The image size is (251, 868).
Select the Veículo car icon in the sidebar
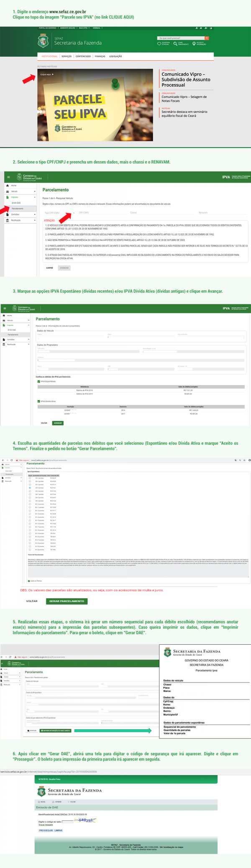(8, 191)
